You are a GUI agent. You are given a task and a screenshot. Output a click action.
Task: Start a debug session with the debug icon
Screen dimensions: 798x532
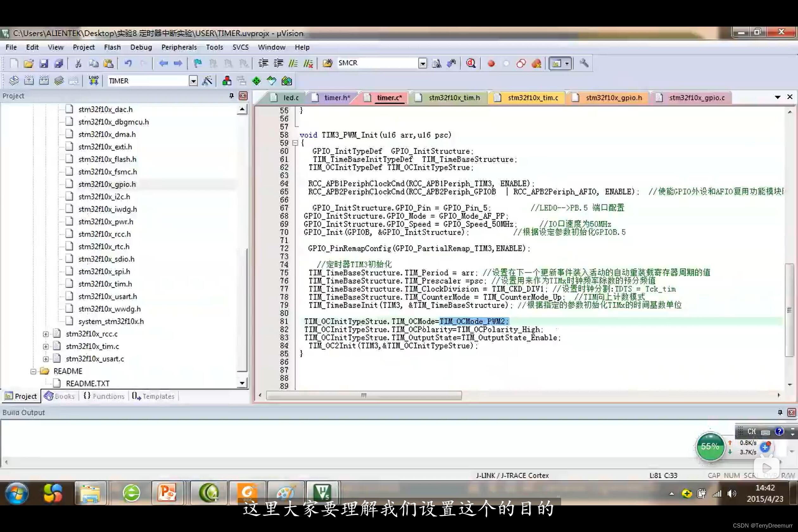[x=471, y=63]
